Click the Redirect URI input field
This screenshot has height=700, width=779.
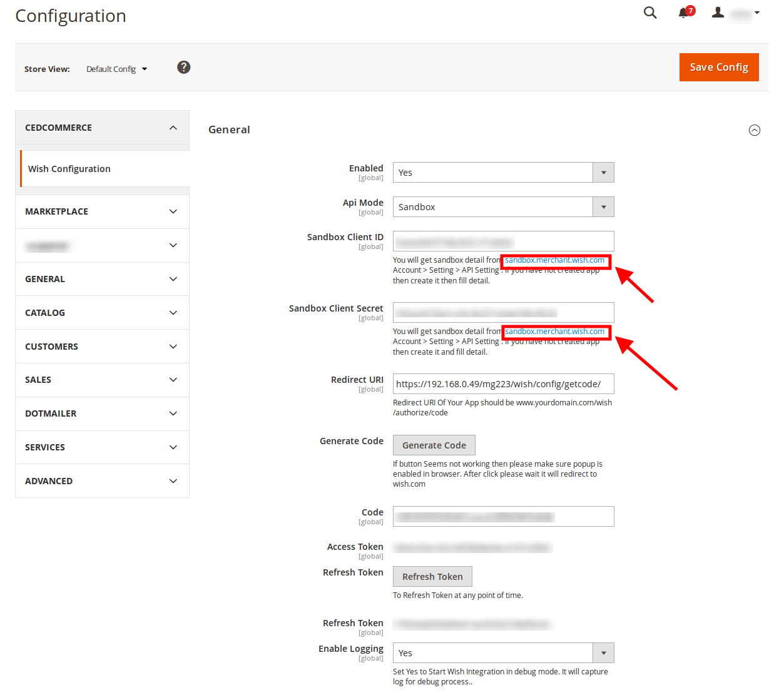(504, 384)
